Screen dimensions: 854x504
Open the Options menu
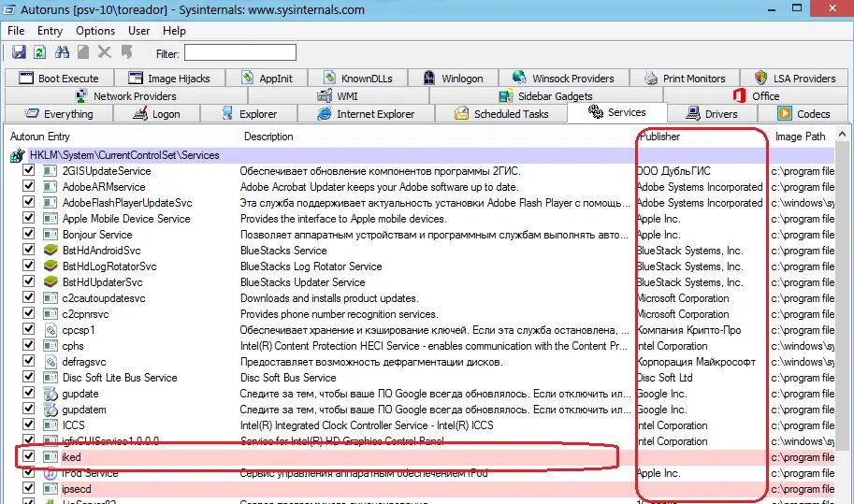click(x=95, y=31)
